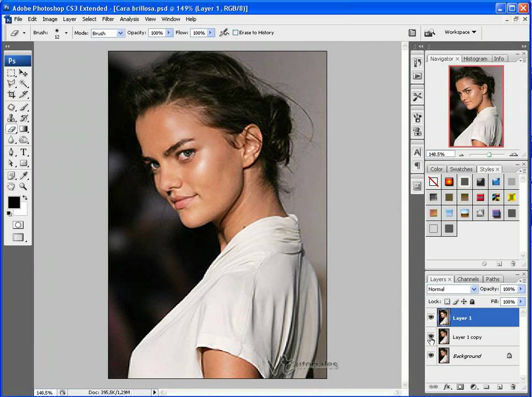Image resolution: width=532 pixels, height=397 pixels.
Task: Apply the red gel style swatch
Action: click(x=449, y=182)
